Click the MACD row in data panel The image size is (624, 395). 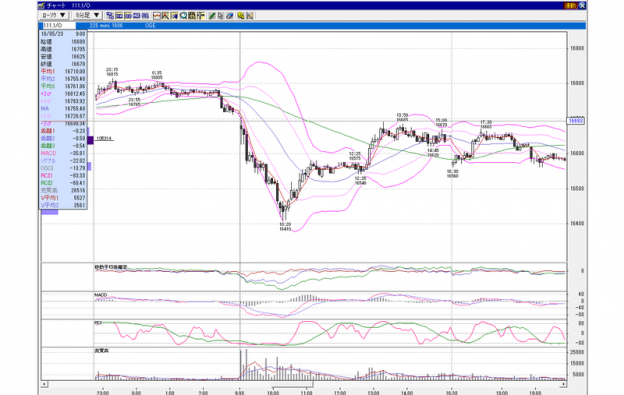(63, 153)
